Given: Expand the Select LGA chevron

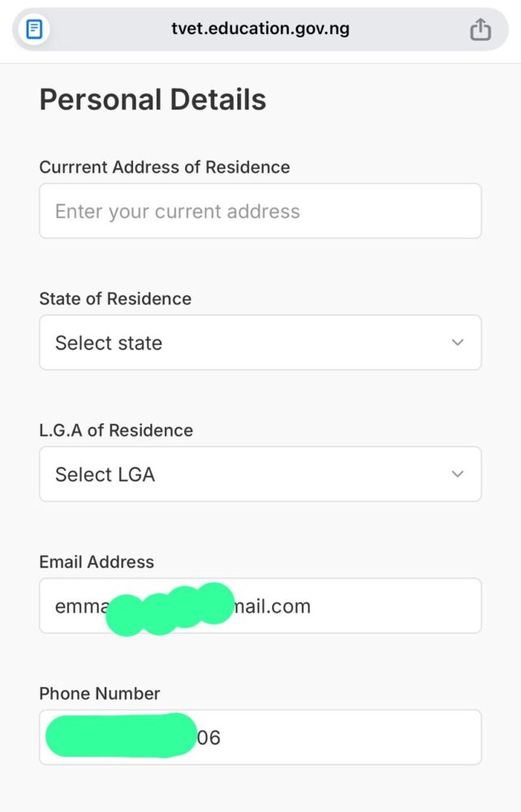Looking at the screenshot, I should (457, 473).
